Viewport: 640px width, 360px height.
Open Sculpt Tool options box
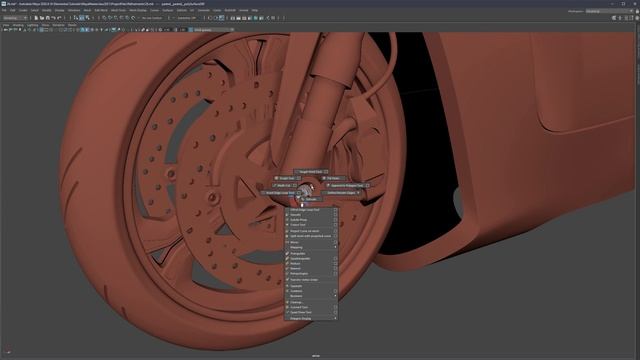coord(298,178)
